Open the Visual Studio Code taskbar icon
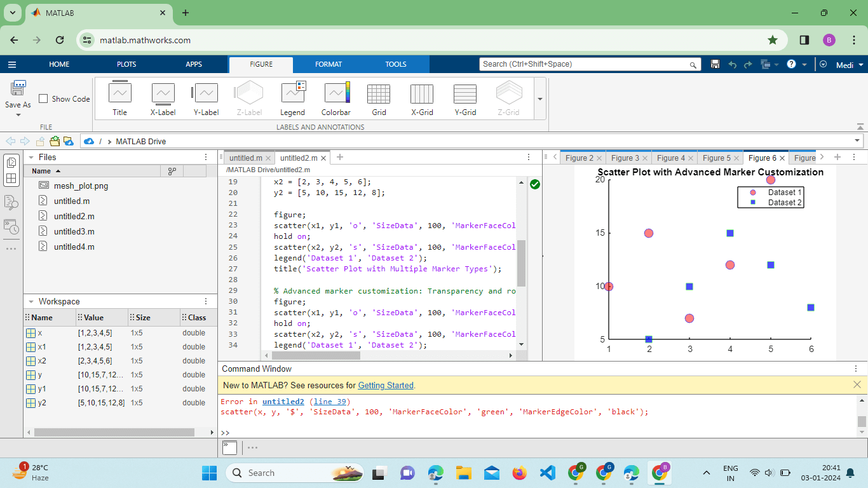 tap(547, 473)
